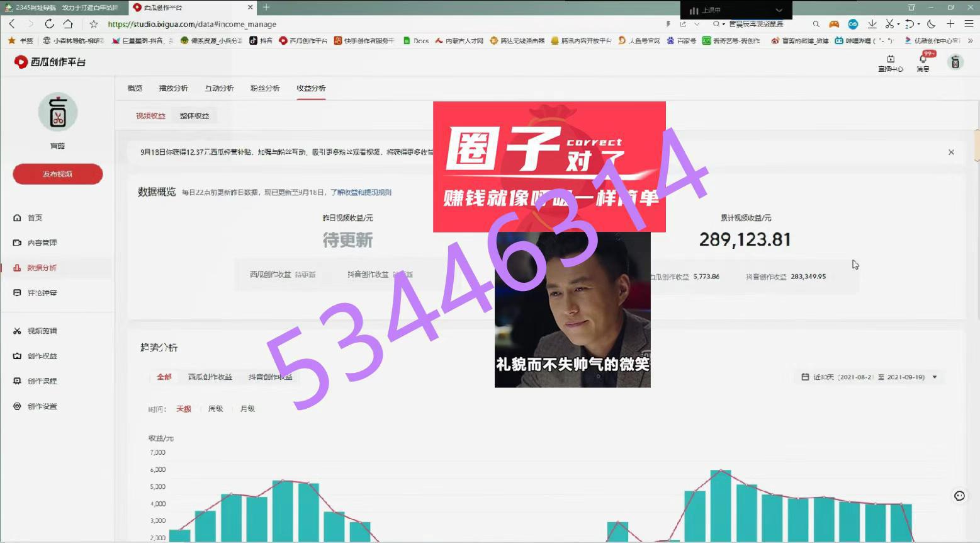Open 直播中心 live streaming center
This screenshot has height=543, width=980.
890,62
